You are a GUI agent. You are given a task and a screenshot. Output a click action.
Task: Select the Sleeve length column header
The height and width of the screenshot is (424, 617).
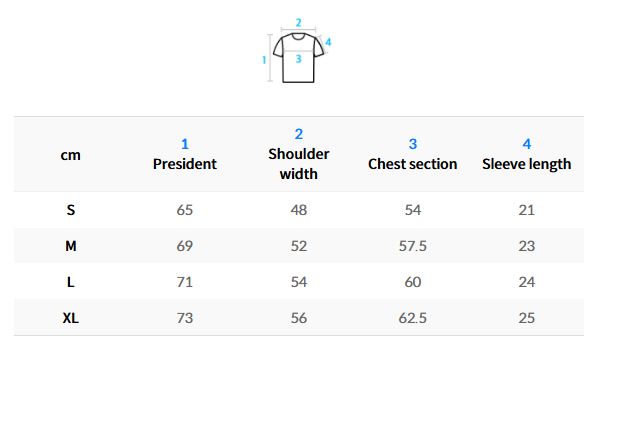pos(526,154)
